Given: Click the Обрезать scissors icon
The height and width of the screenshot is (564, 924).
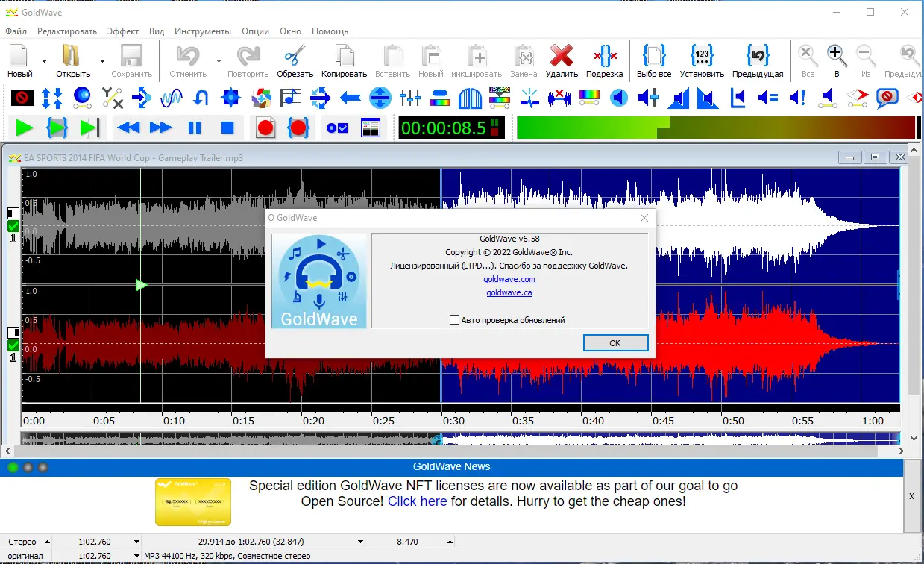Looking at the screenshot, I should pos(295,56).
